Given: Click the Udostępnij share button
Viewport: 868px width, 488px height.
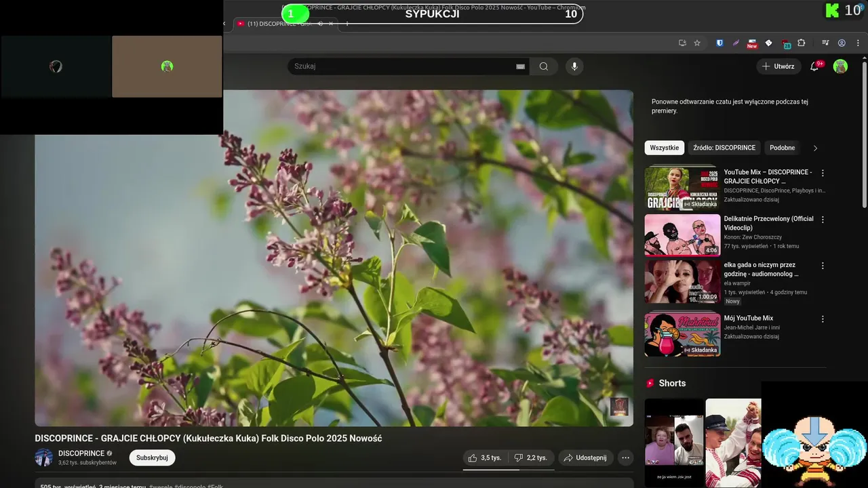Looking at the screenshot, I should pyautogui.click(x=585, y=457).
